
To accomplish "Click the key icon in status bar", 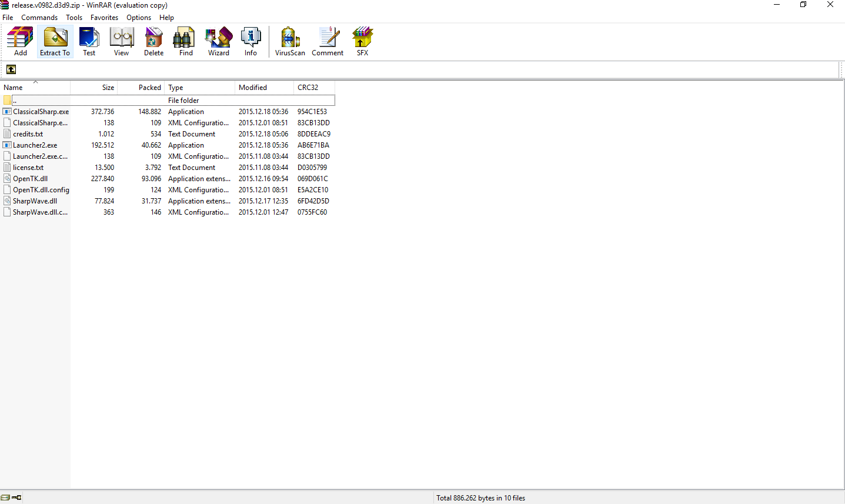I will coord(16,498).
